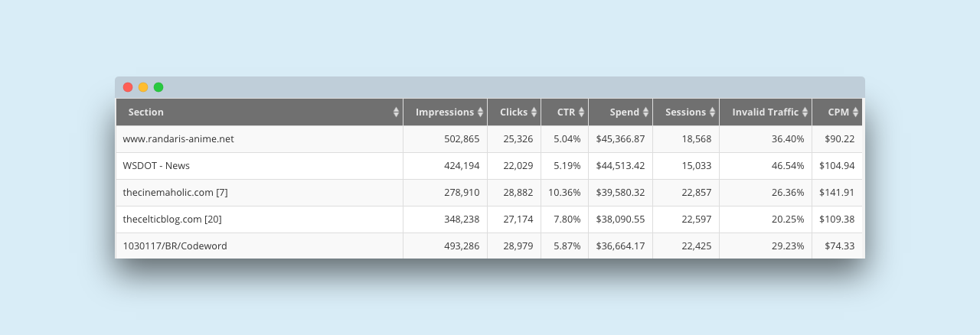Image resolution: width=980 pixels, height=335 pixels.
Task: Click sessions value 22,857
Action: point(697,193)
